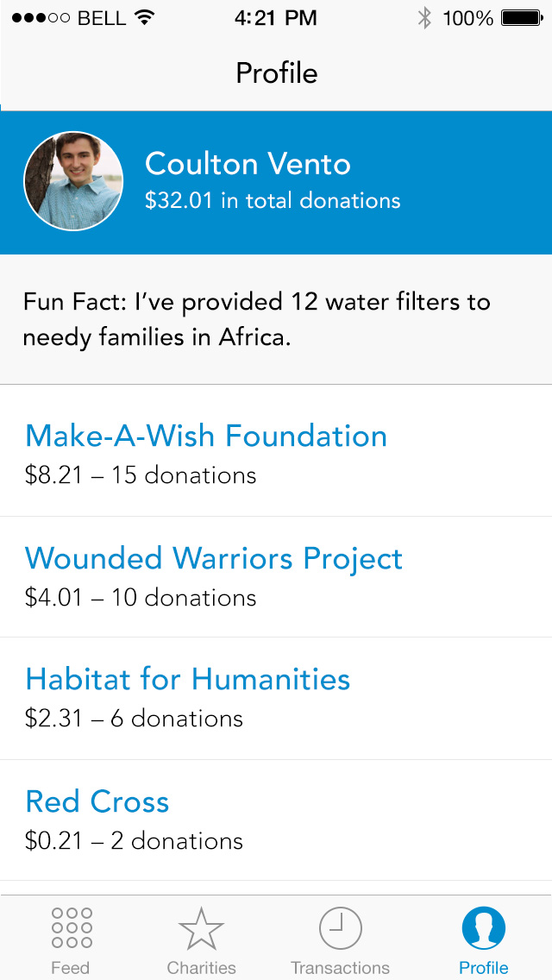This screenshot has width=552, height=980.
Task: Switch to the Charities tab label
Action: pyautogui.click(x=201, y=967)
